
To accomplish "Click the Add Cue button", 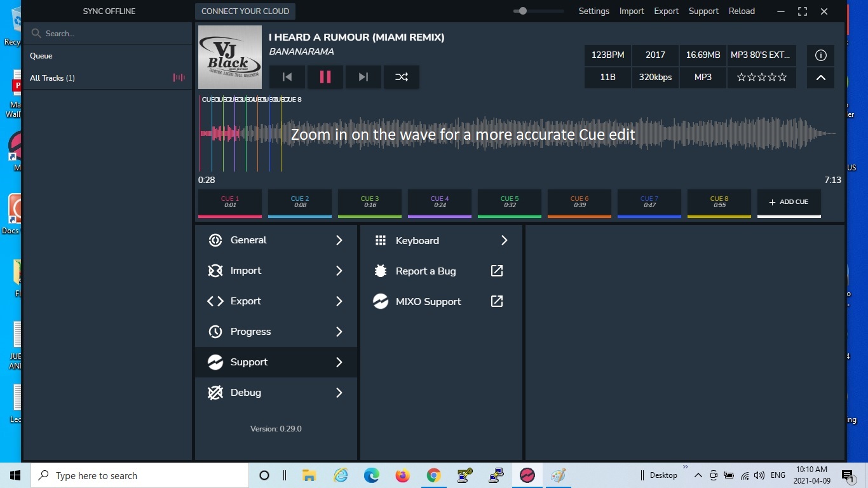I will pyautogui.click(x=789, y=202).
